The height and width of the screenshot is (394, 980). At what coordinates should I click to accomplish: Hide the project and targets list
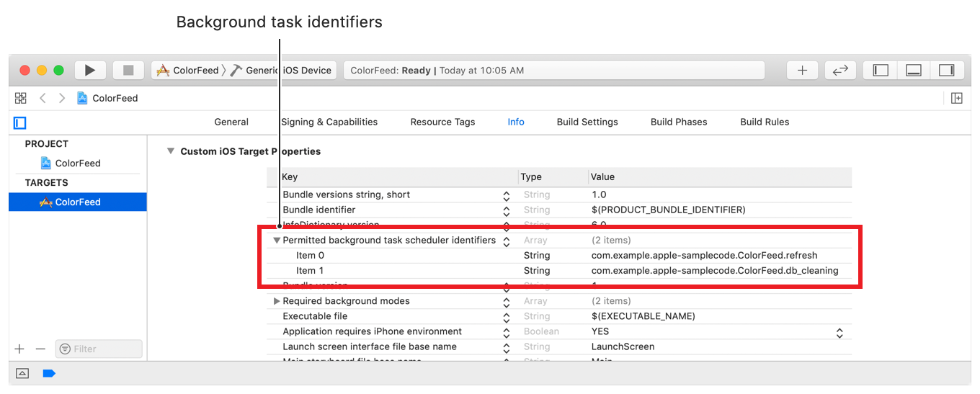pos(20,122)
